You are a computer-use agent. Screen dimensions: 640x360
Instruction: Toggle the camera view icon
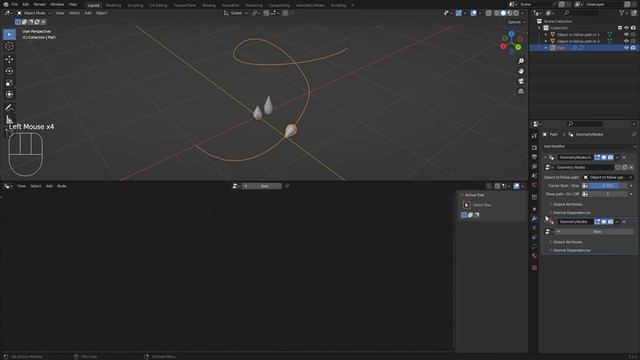tap(521, 81)
